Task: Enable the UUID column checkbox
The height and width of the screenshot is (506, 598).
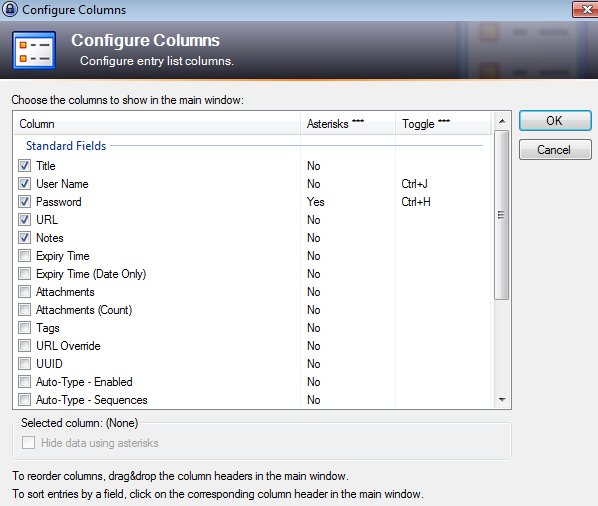Action: coord(25,364)
